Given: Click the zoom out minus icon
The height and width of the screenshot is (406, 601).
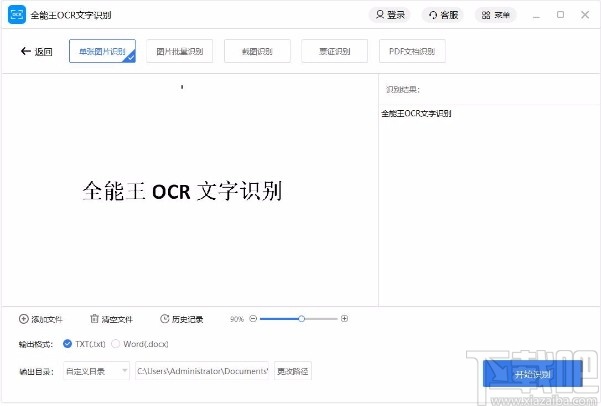Looking at the screenshot, I should click(253, 319).
